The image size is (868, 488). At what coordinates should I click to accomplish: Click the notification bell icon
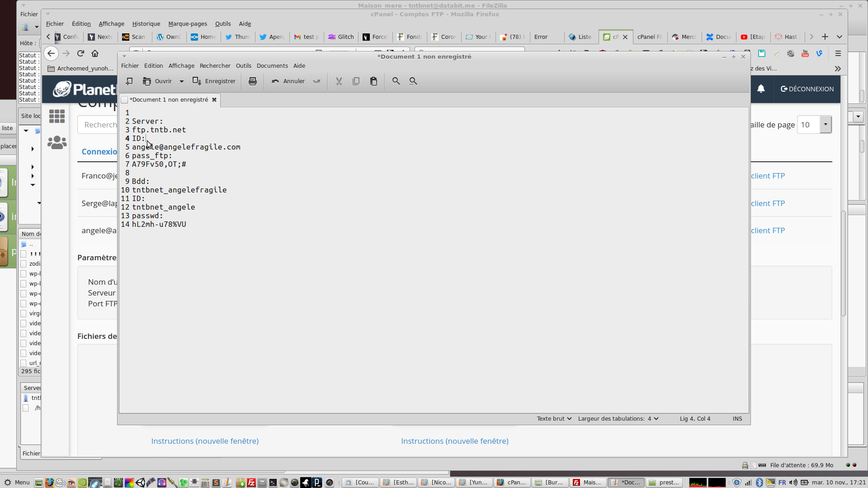tap(761, 89)
